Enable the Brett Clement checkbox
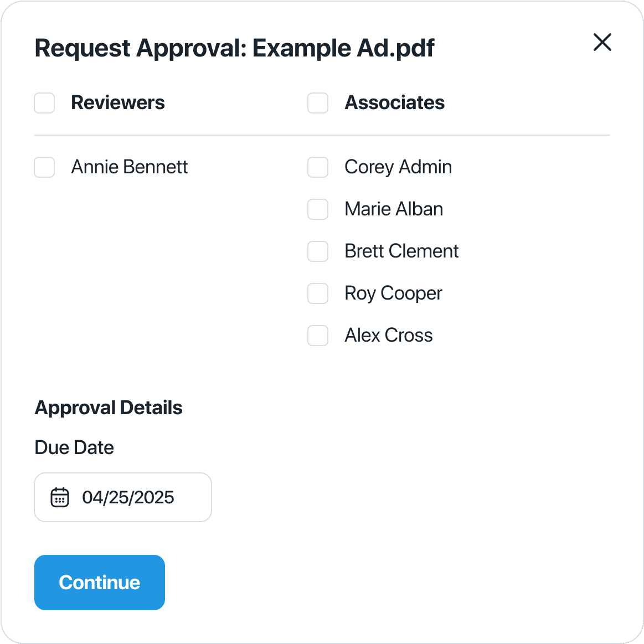 click(x=318, y=251)
